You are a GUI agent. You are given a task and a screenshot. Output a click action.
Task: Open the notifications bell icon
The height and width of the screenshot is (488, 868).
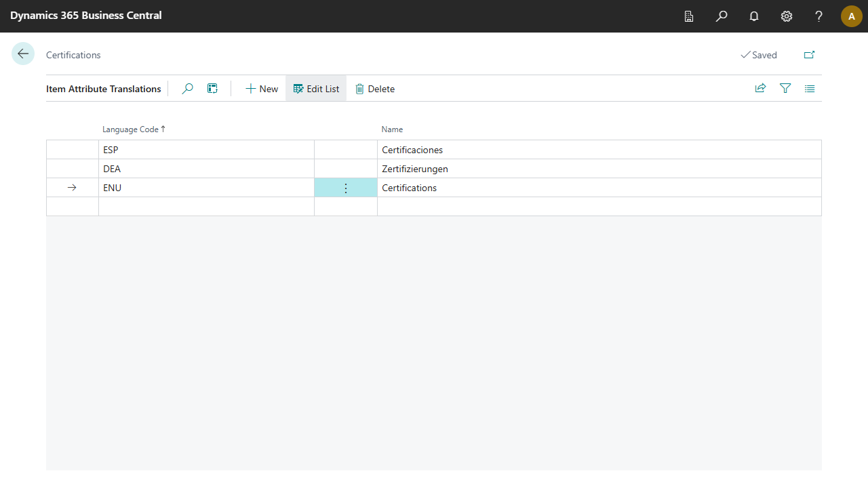click(x=754, y=16)
